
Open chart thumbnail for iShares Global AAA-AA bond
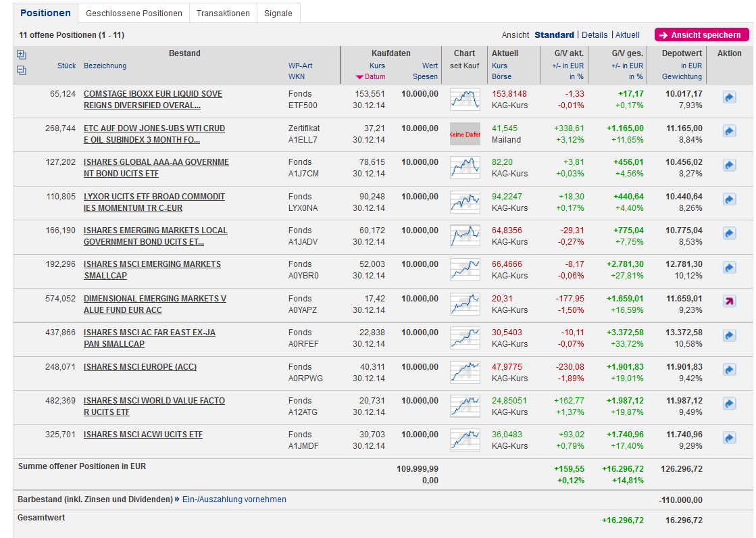click(x=465, y=168)
